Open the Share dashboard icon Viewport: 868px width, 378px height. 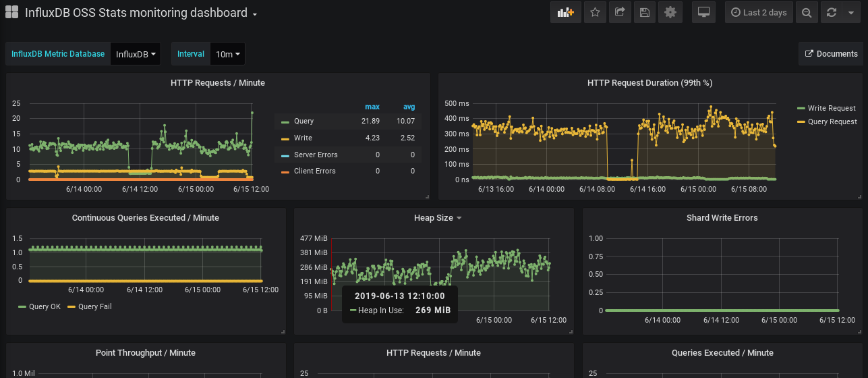click(x=620, y=12)
